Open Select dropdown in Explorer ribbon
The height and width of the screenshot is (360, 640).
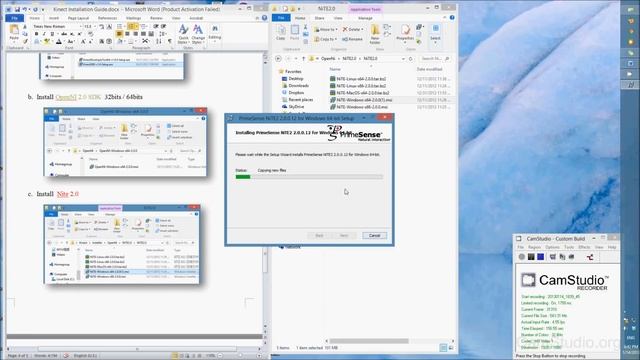pyautogui.click(x=435, y=35)
